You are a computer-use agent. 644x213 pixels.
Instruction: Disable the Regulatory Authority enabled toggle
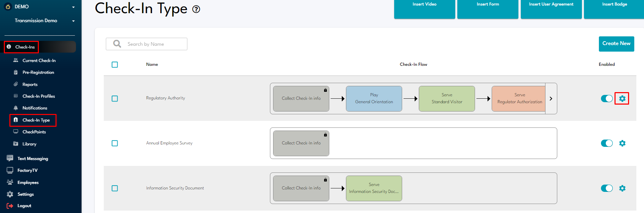pos(607,98)
